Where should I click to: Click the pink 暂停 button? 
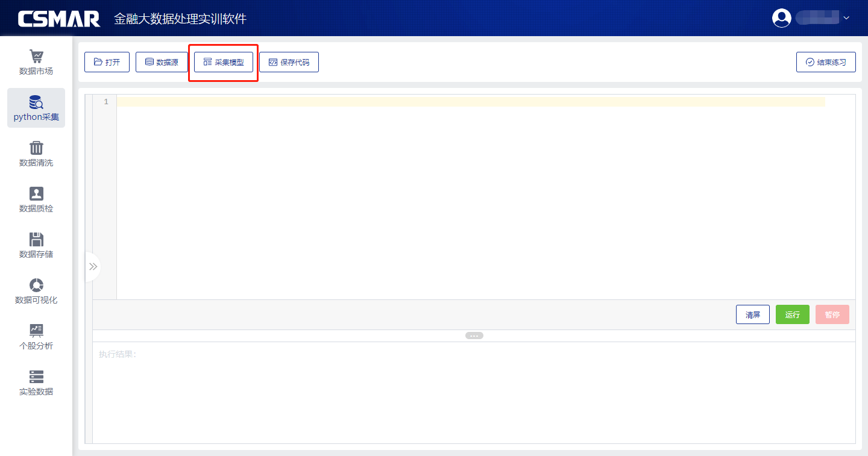pyautogui.click(x=832, y=314)
